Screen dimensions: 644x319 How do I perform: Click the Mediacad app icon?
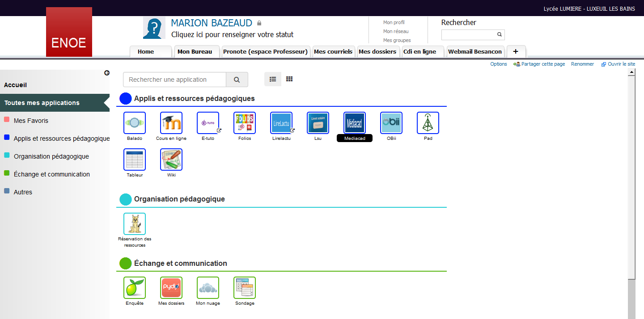pos(355,123)
